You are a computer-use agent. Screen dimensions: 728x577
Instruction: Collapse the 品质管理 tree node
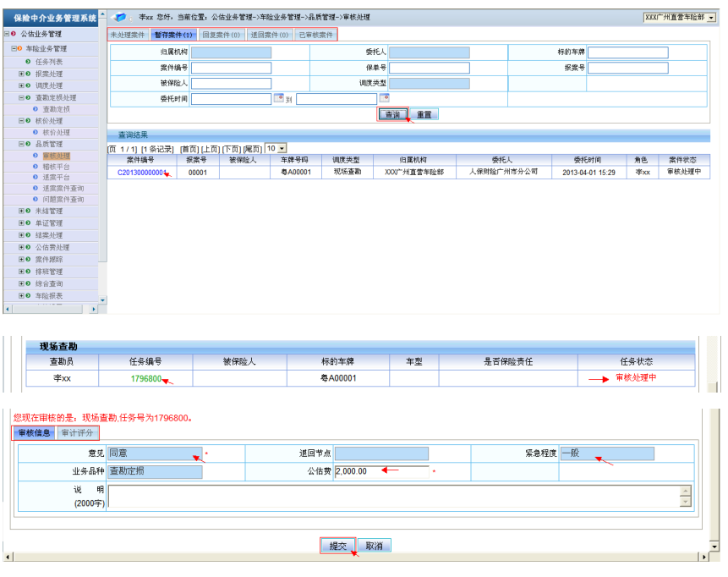pyautogui.click(x=21, y=144)
